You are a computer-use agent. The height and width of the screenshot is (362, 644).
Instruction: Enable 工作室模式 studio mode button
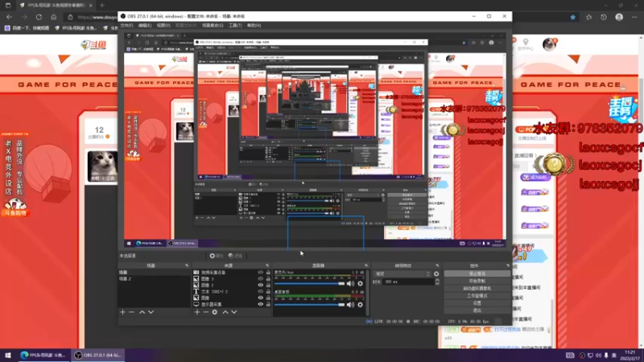point(477,296)
